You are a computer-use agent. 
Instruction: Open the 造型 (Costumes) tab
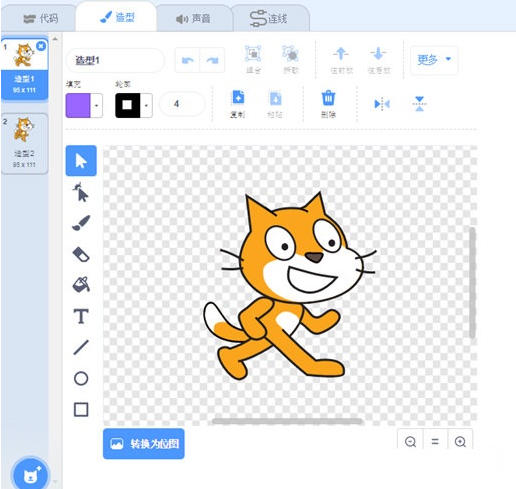(117, 17)
